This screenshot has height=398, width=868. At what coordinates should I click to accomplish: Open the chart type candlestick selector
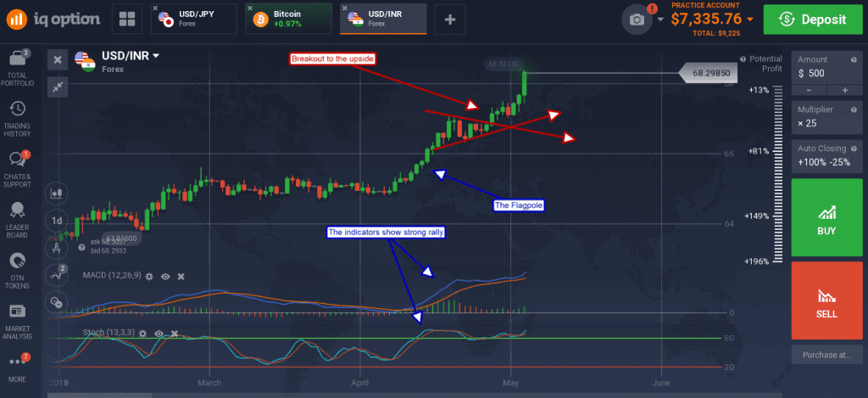pyautogui.click(x=57, y=193)
